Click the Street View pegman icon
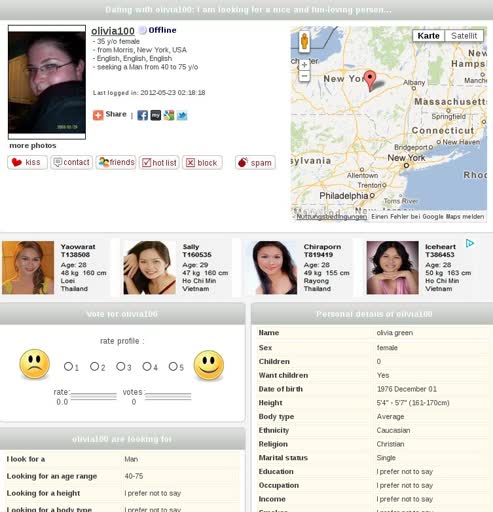Viewport: 493px width, 512px height. 304,42
